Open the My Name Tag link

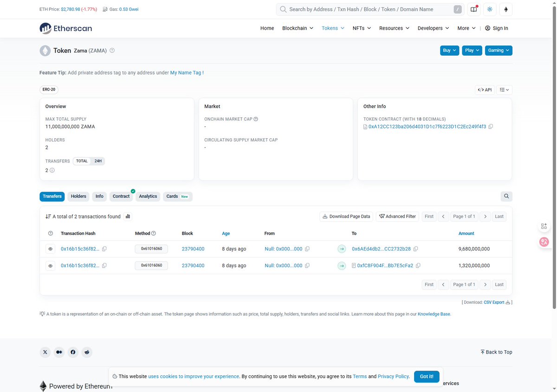coord(186,73)
